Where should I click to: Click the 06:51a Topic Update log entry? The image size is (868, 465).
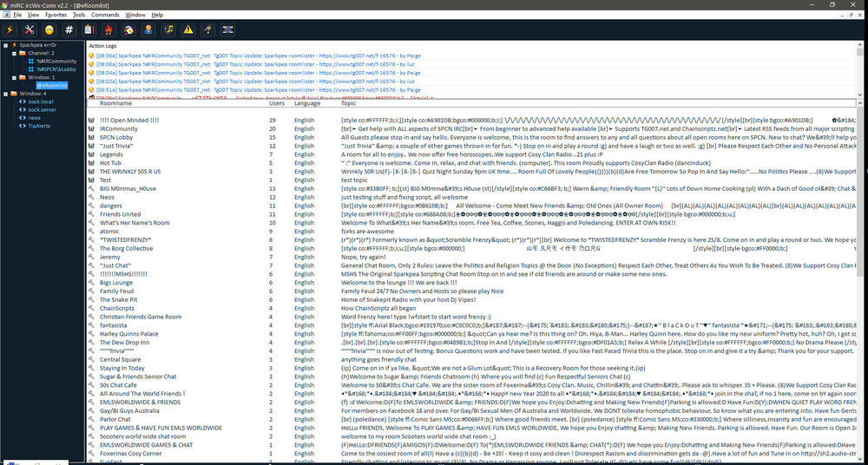[258, 89]
